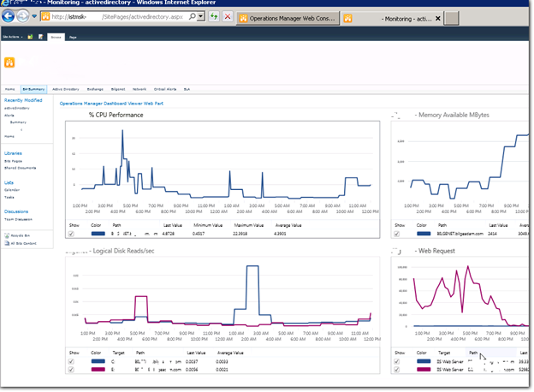
Task: Click the orange favicon on Monitoring tab
Action: (347, 18)
